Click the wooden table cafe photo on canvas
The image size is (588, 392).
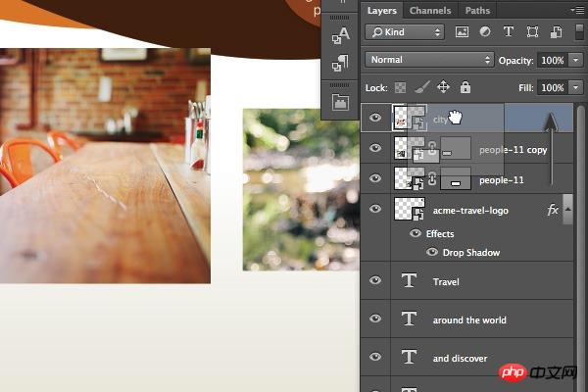pyautogui.click(x=105, y=166)
